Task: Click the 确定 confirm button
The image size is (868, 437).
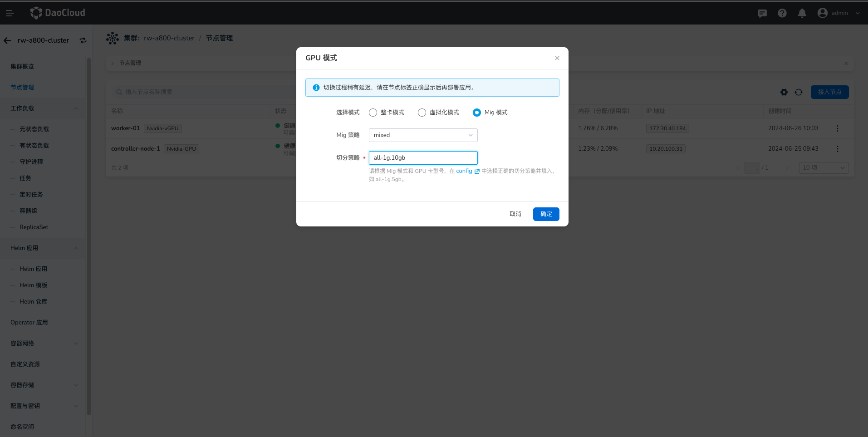Action: coord(546,214)
